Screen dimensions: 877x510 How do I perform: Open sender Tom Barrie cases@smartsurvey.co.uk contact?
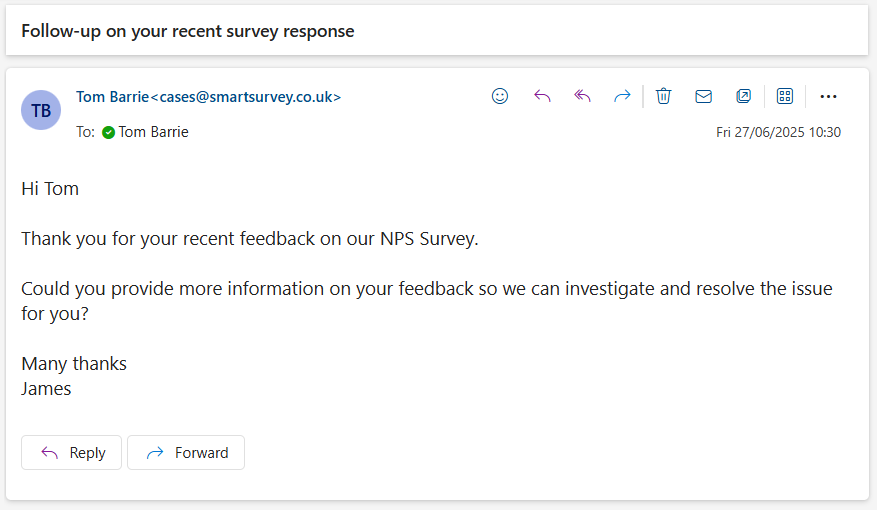[x=209, y=97]
